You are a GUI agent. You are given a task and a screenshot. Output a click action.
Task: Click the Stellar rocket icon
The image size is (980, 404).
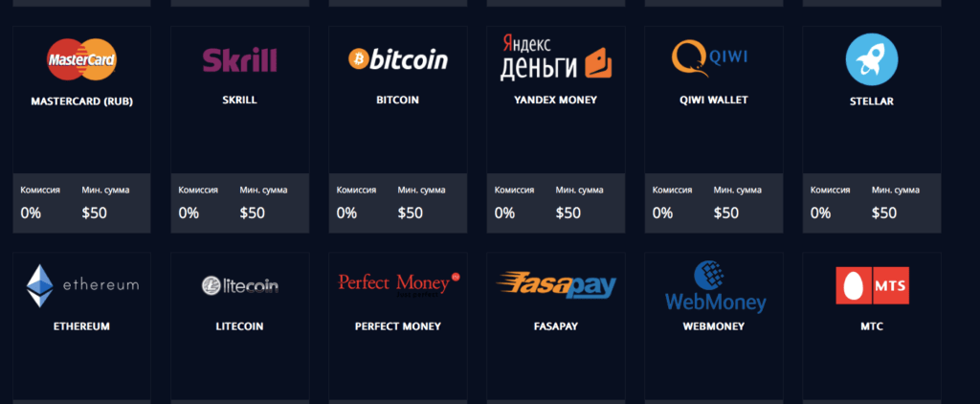872,59
